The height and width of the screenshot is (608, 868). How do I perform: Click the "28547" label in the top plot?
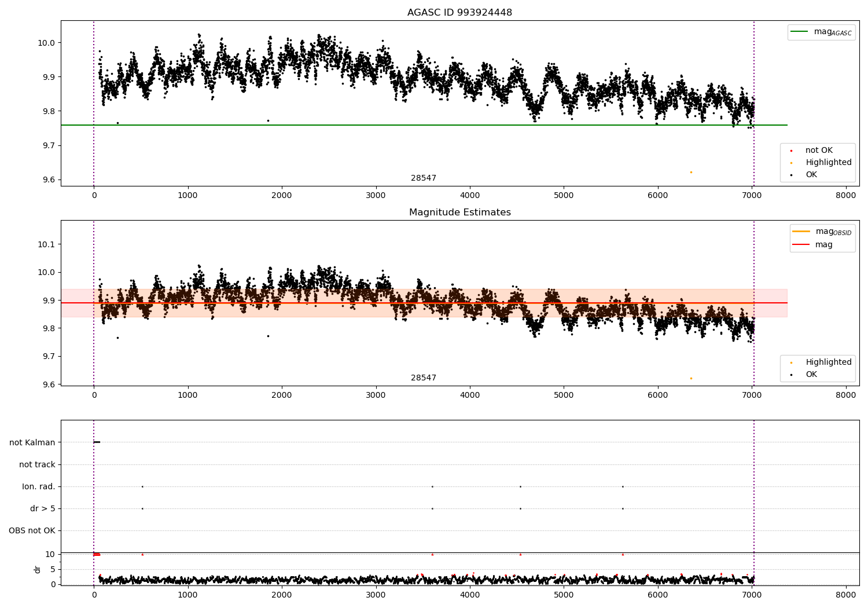(424, 178)
